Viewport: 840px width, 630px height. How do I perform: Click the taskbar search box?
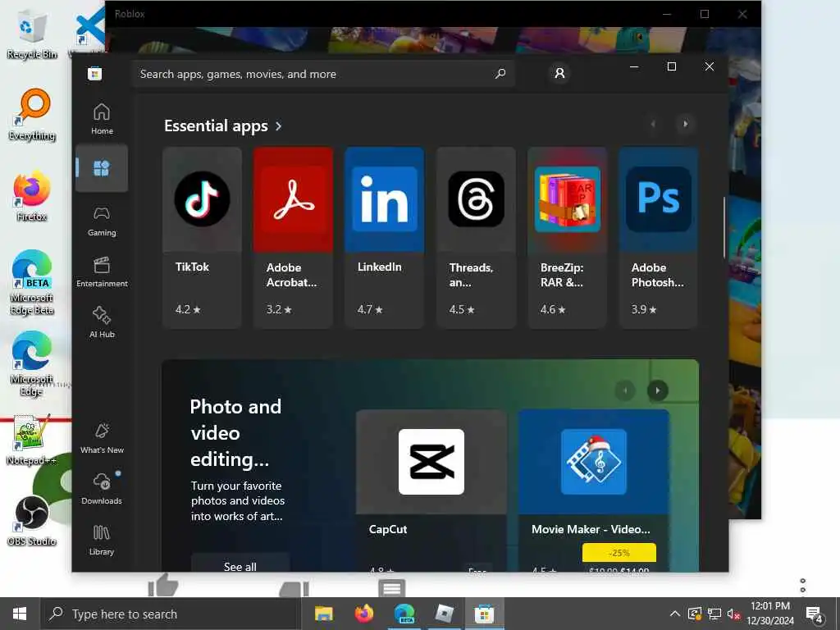coord(171,614)
